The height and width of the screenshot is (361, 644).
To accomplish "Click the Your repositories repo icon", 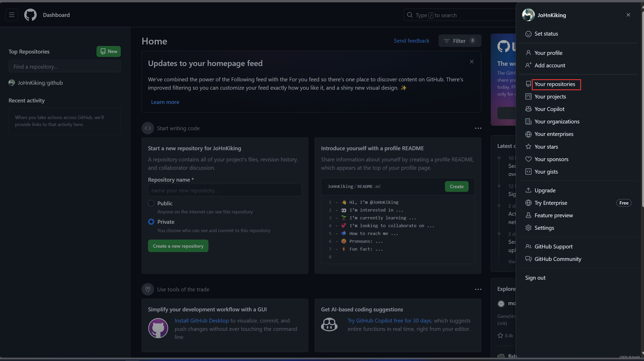I will coord(528,84).
